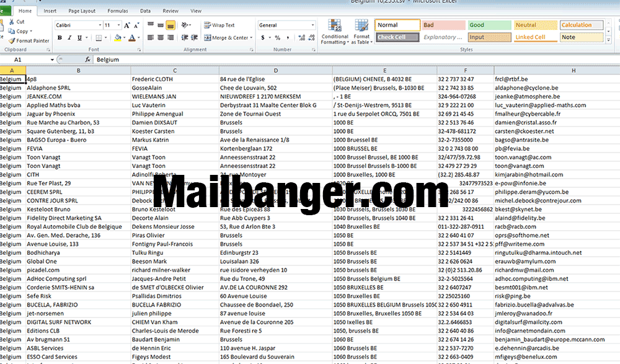This screenshot has height=364, width=620.
Task: Click the Decrease Decimal icon
Action: (312, 38)
